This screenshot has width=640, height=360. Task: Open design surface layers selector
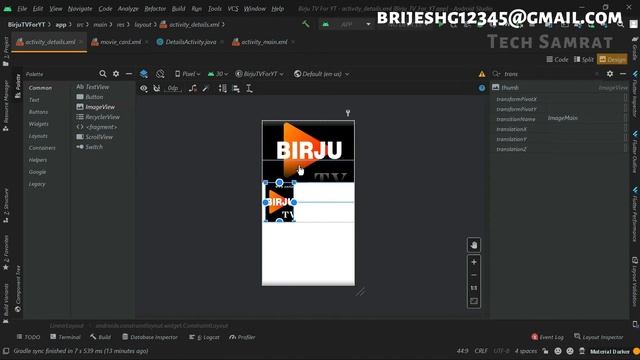point(144,74)
